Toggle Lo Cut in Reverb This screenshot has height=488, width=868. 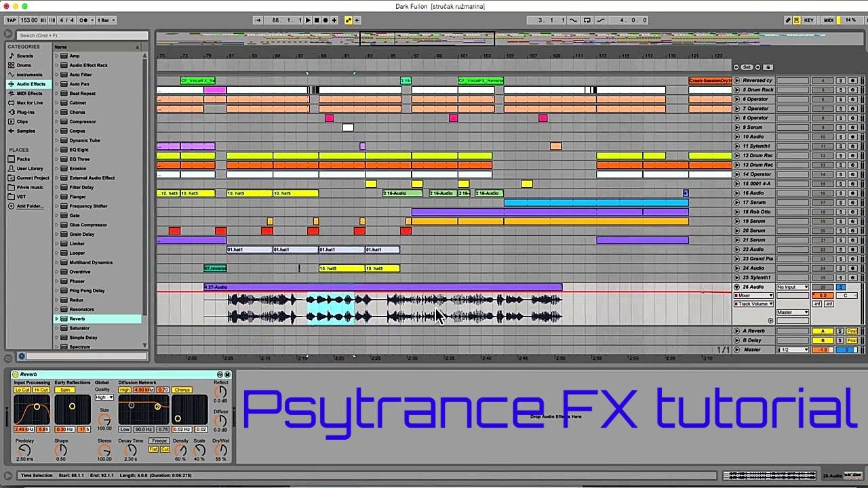(x=22, y=390)
